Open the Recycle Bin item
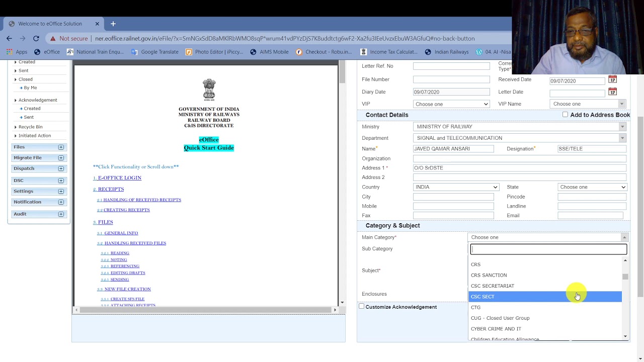The image size is (644, 362). click(31, 127)
